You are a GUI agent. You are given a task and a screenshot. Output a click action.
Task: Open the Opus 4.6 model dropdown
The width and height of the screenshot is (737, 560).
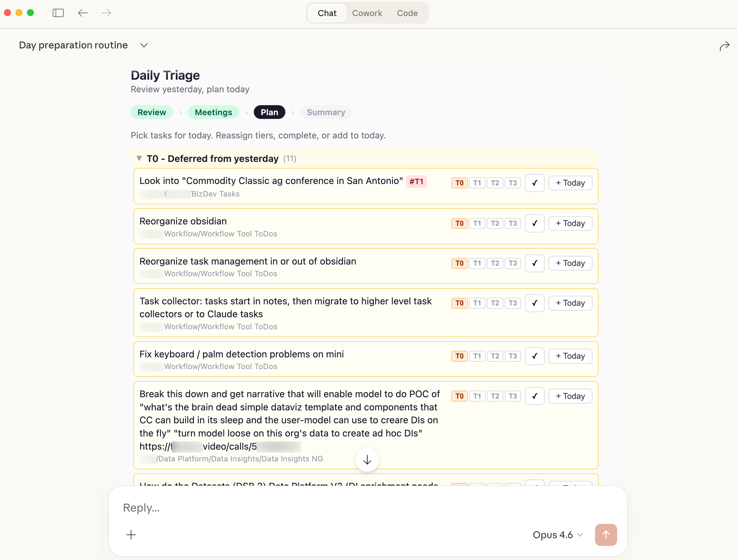[x=557, y=535]
